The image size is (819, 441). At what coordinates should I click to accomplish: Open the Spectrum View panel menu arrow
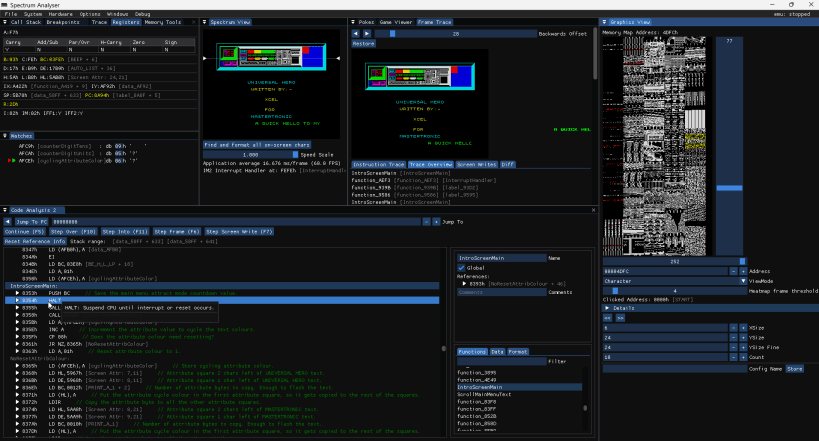[x=205, y=22]
